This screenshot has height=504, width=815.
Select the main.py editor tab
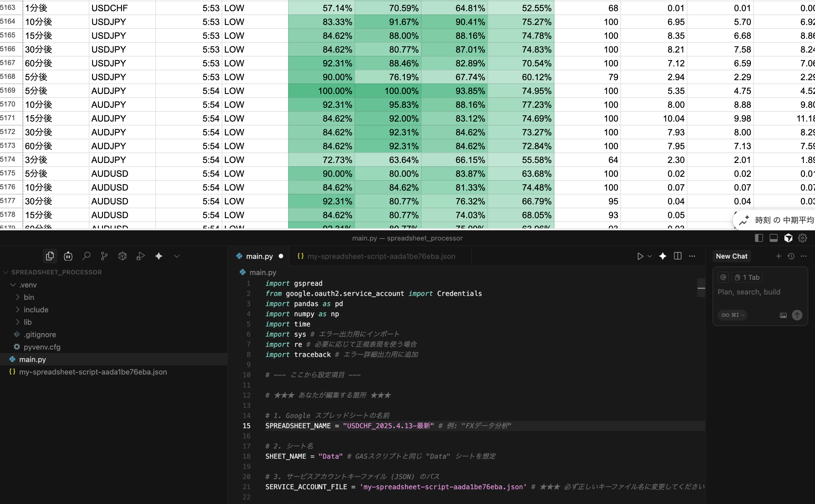(259, 256)
